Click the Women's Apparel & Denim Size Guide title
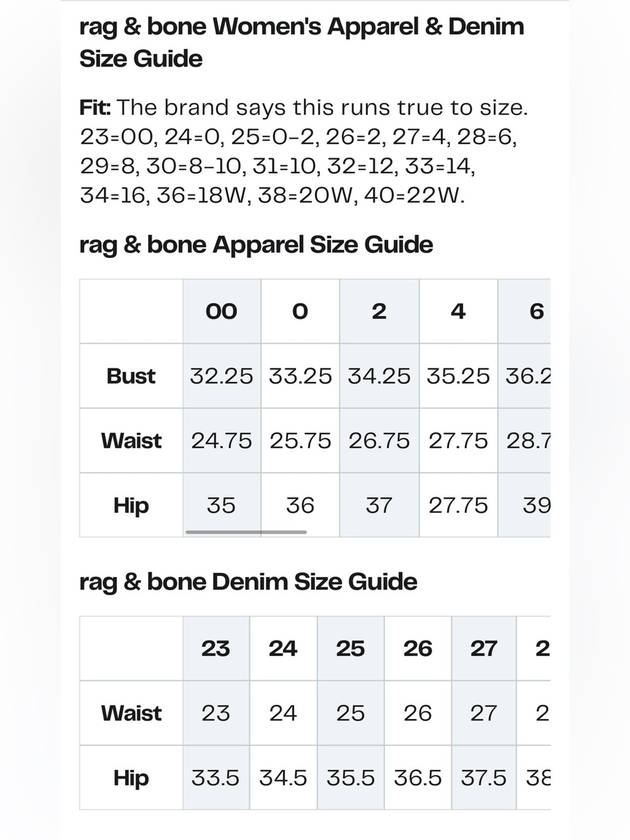630x840 pixels. tap(302, 42)
